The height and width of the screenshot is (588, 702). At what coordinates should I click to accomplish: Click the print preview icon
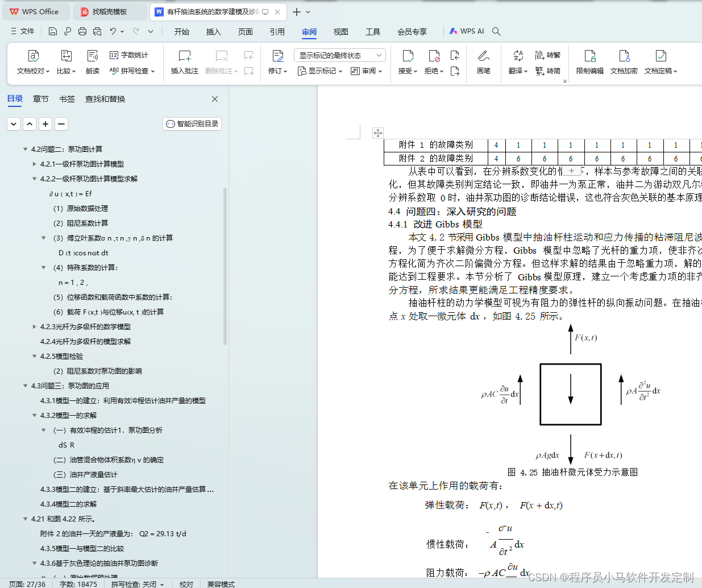(x=97, y=31)
